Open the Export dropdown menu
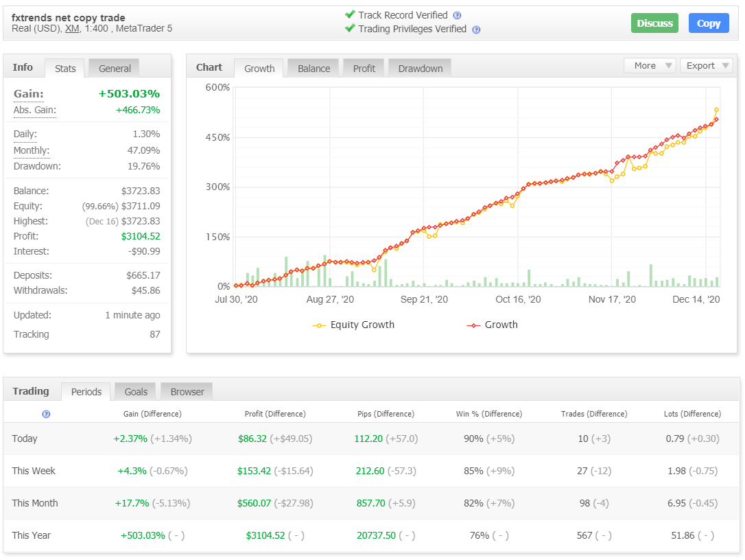This screenshot has height=560, width=745. (x=706, y=66)
